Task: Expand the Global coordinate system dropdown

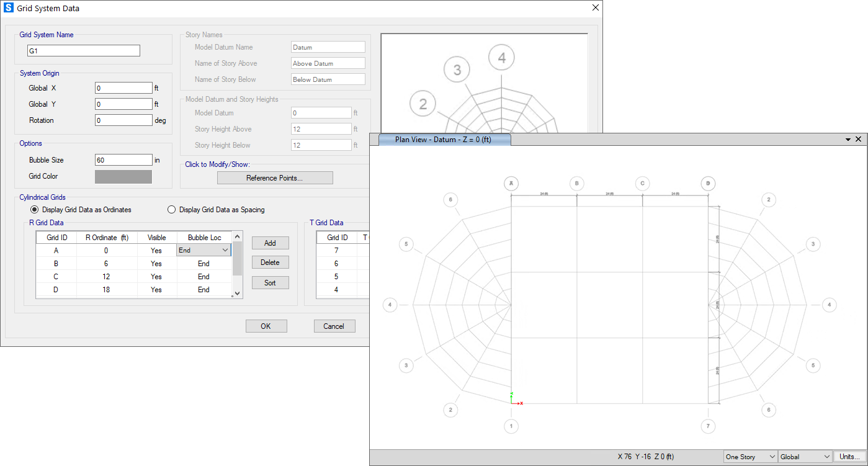Action: (805, 457)
